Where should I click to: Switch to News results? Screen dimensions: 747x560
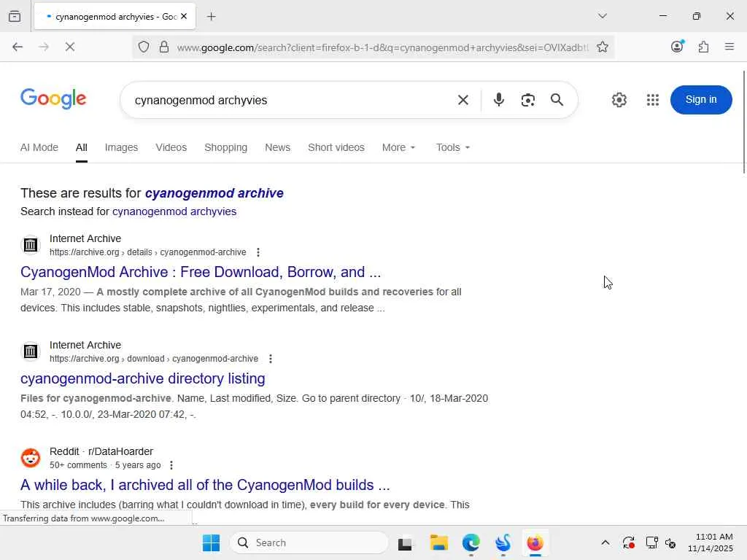point(278,147)
